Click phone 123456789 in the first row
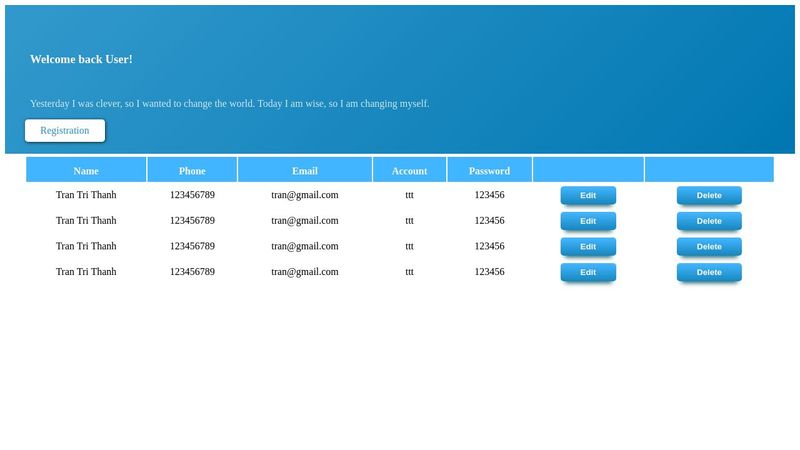Viewport: 800px width, 450px height. tap(192, 195)
